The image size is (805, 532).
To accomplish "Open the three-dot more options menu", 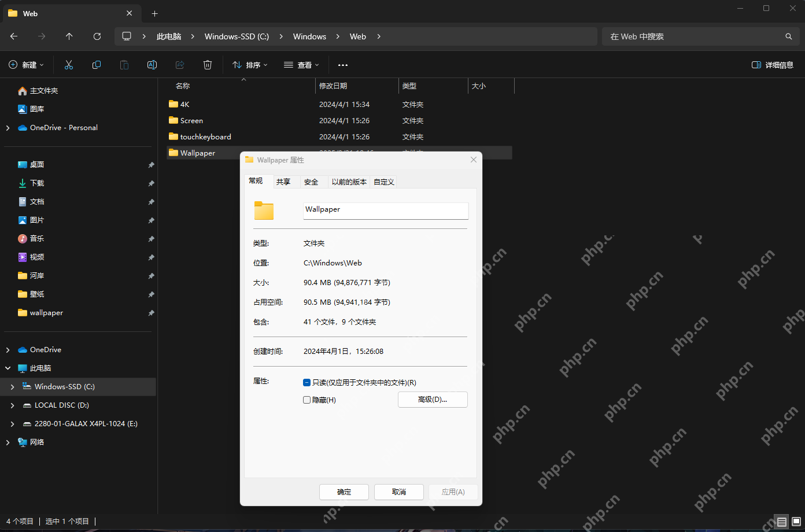I will click(x=343, y=65).
